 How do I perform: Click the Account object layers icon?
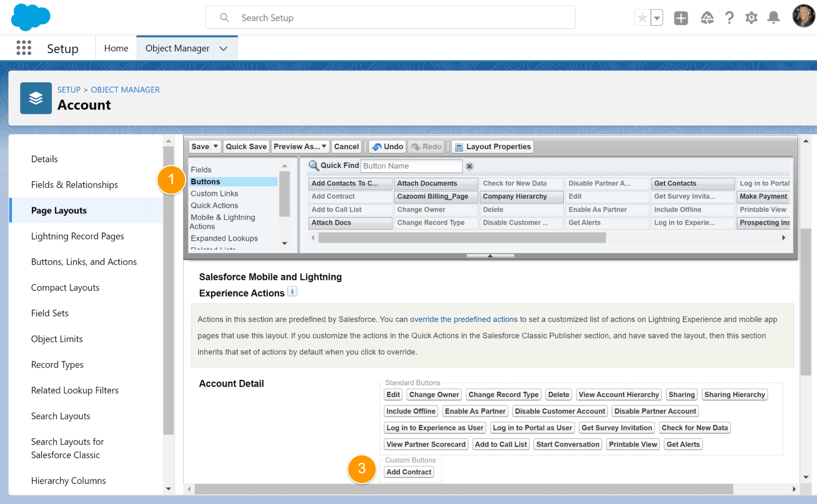point(36,98)
